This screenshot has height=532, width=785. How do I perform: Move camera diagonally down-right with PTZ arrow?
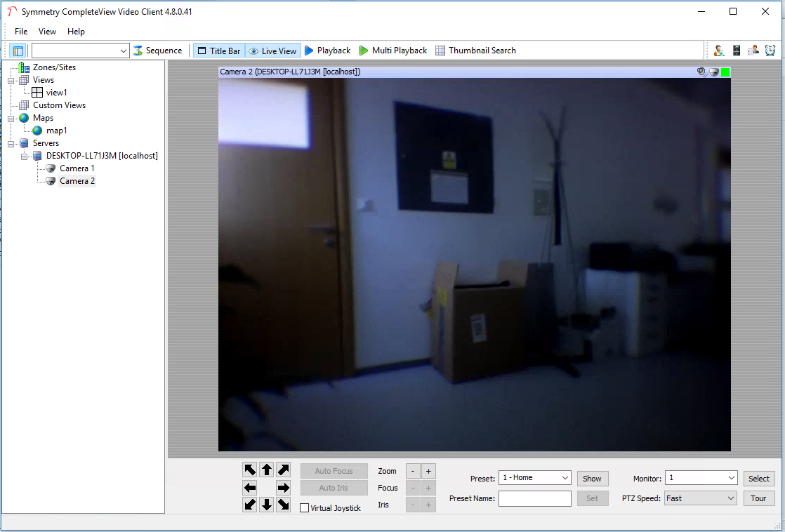(284, 504)
